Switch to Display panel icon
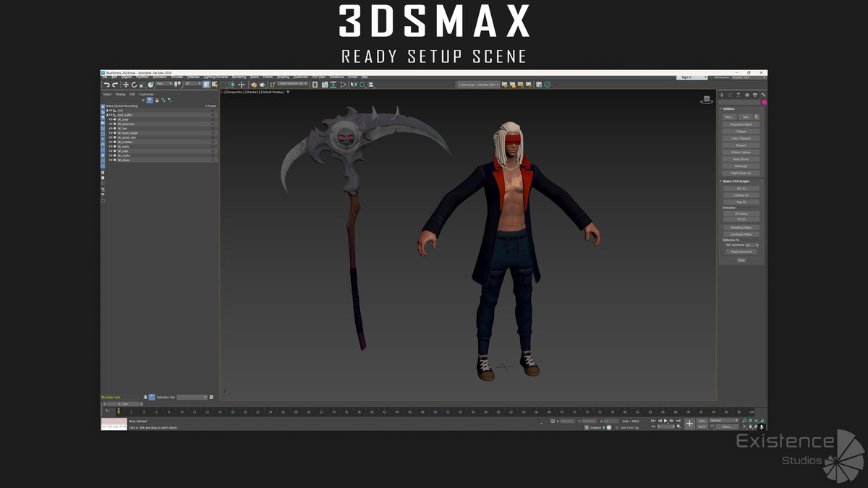868x488 pixels. (x=755, y=95)
